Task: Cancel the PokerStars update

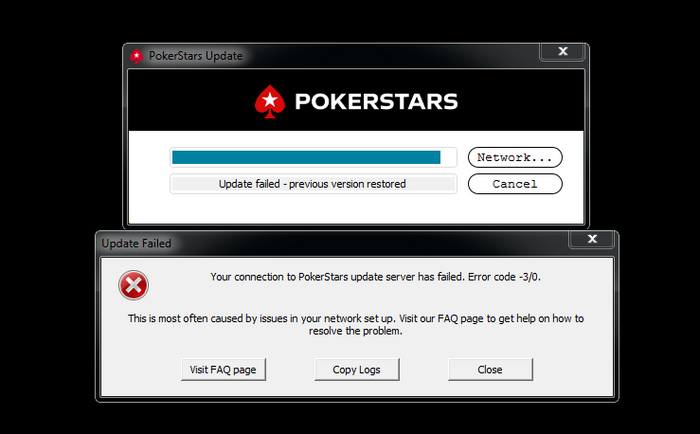Action: [x=515, y=184]
